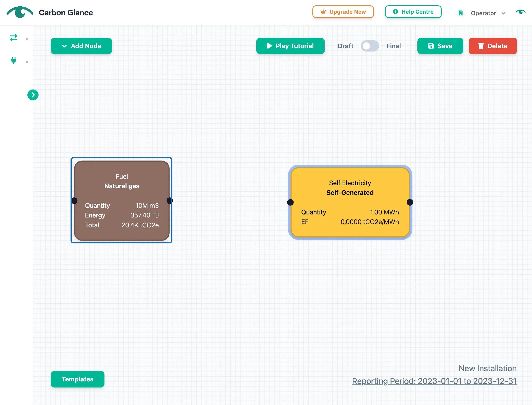
Task: Click the 20.4K tCO2e total value
Action: click(x=140, y=225)
